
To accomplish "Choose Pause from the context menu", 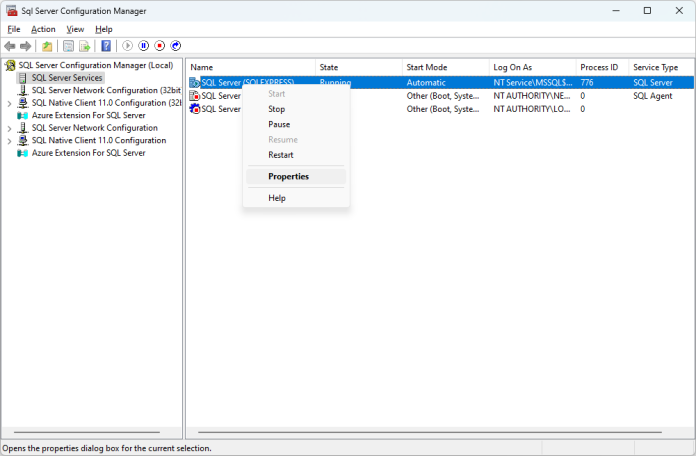I will point(296,124).
